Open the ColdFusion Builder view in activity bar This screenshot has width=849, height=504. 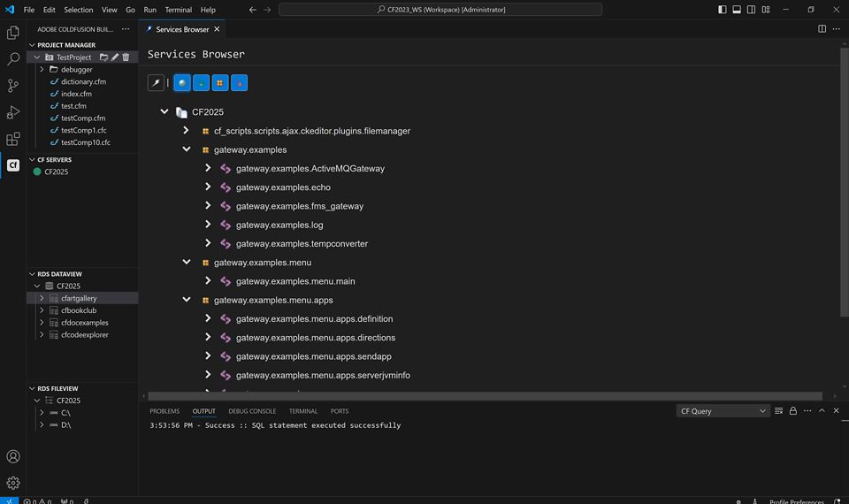click(13, 165)
